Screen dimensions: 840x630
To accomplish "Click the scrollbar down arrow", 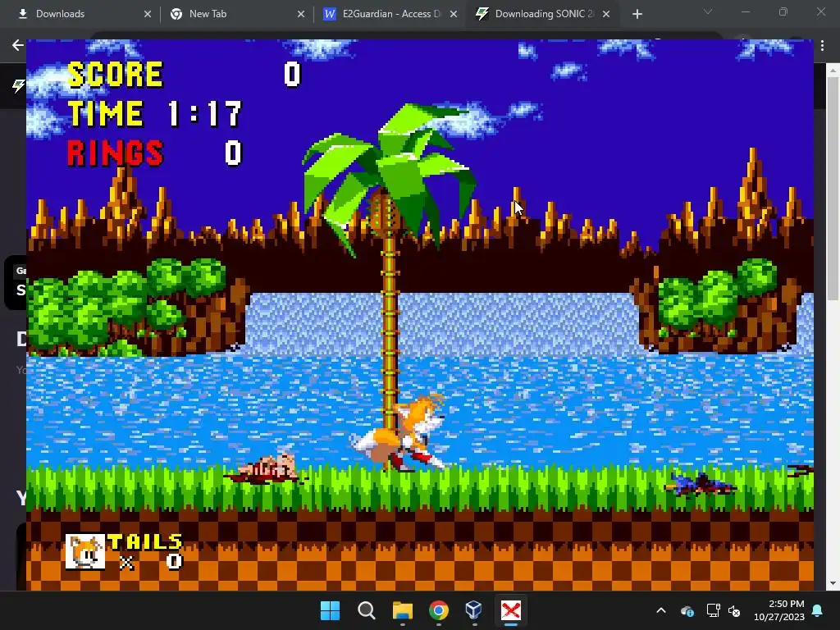I will point(833,583).
